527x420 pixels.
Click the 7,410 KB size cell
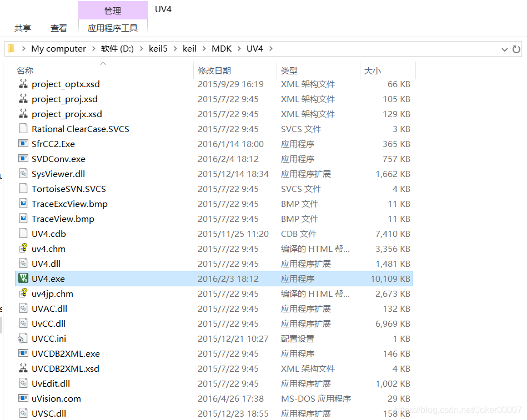(393, 234)
